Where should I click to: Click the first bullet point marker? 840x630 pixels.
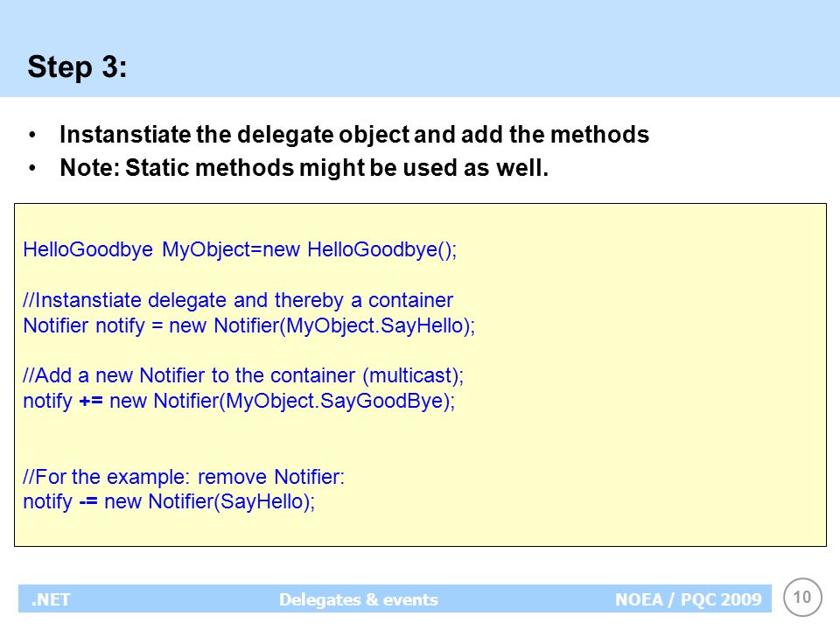(x=32, y=135)
